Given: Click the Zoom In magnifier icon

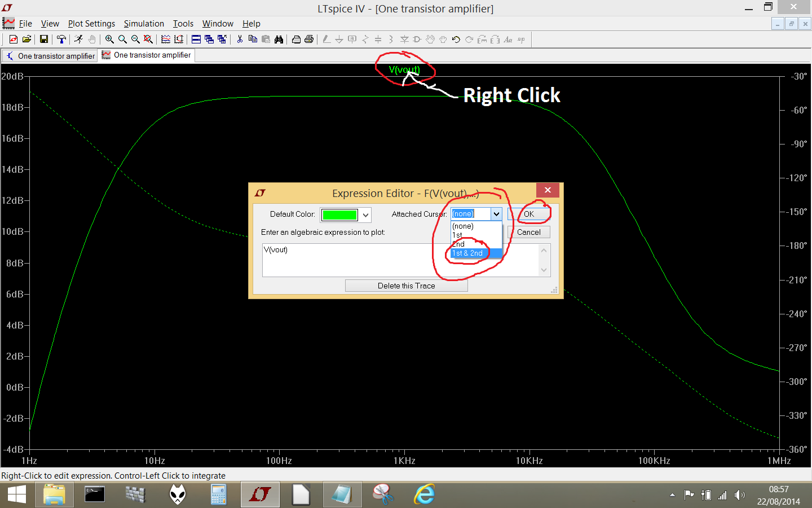Looking at the screenshot, I should point(109,40).
